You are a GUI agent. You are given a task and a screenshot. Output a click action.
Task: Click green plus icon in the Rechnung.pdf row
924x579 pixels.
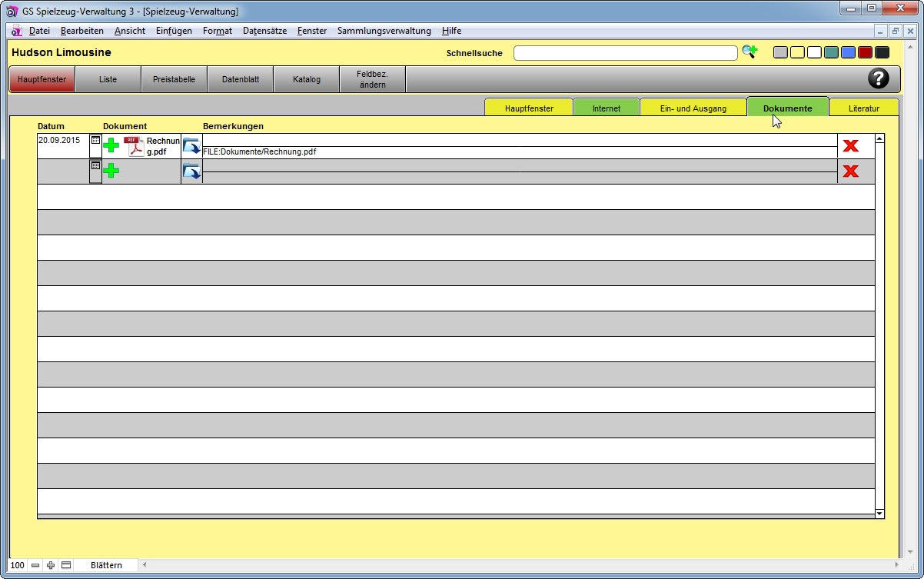coord(111,145)
